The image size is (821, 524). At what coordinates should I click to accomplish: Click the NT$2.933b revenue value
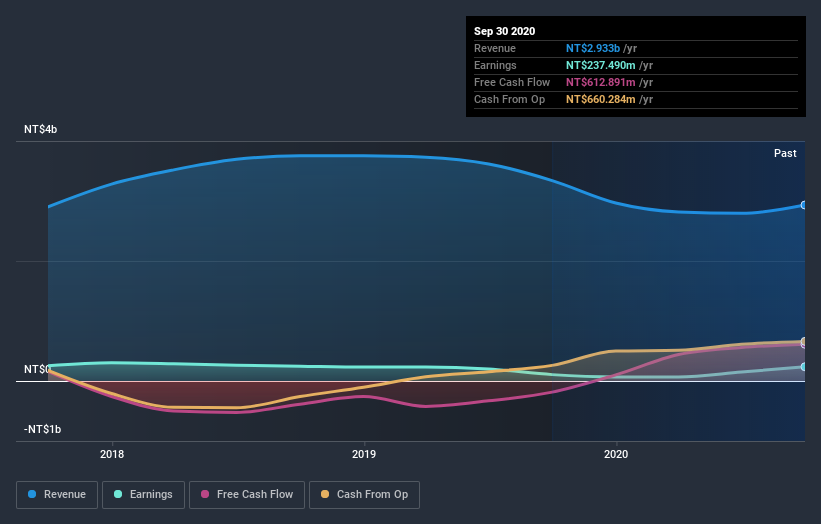[593, 48]
